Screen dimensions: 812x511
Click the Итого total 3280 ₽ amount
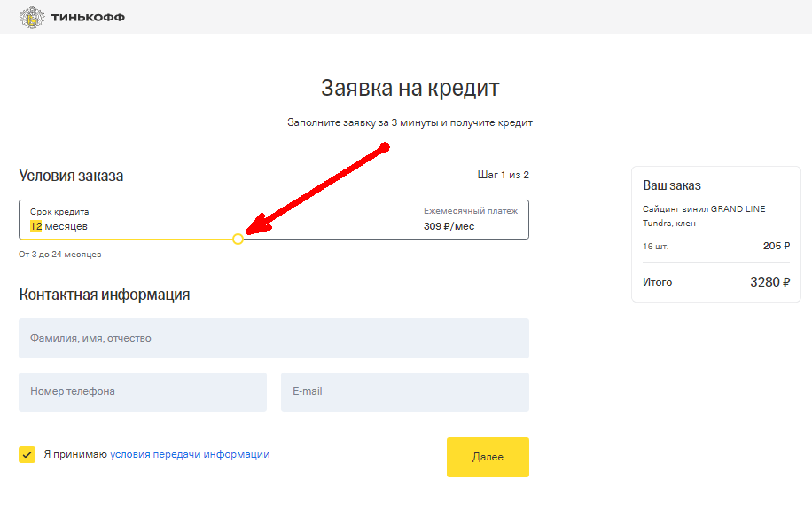(769, 282)
